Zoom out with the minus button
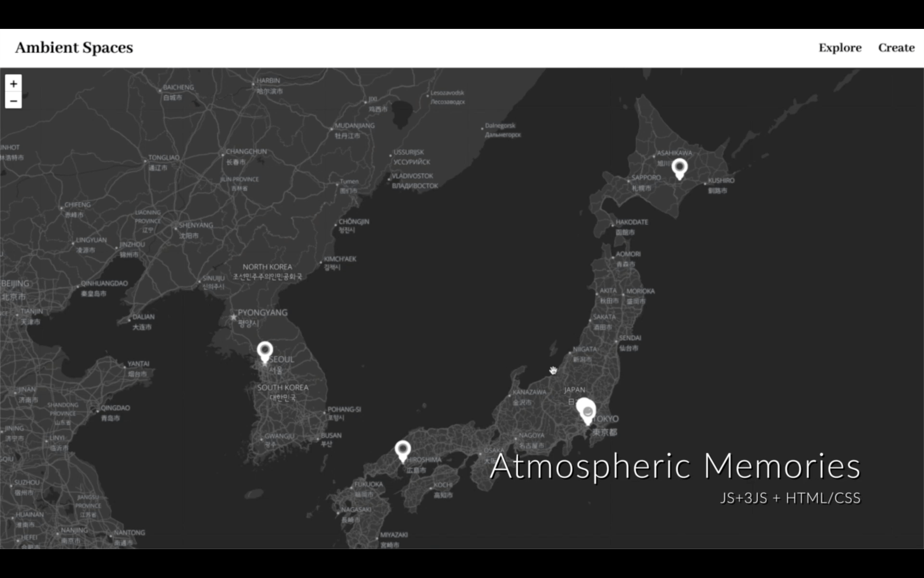The height and width of the screenshot is (578, 924). coord(13,101)
